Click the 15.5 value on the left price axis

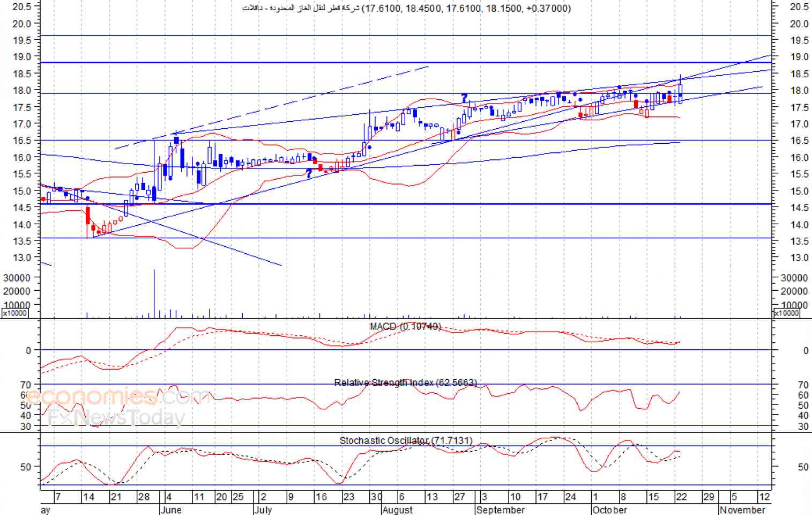tap(21, 174)
